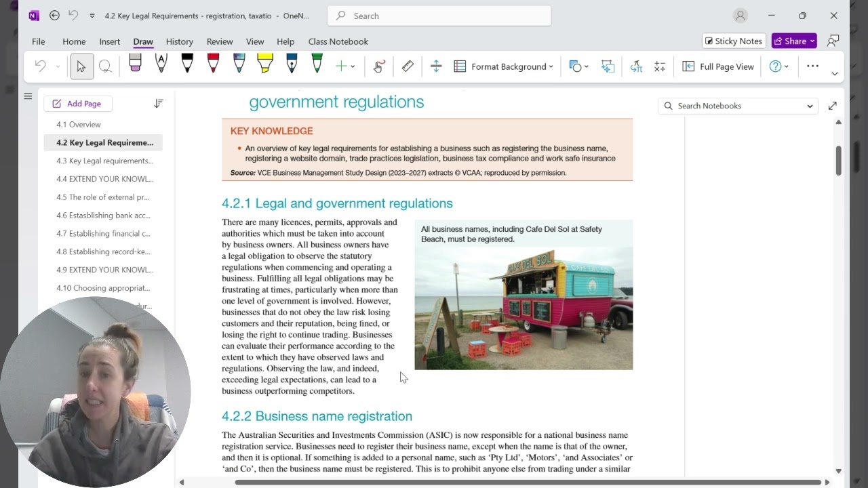Image resolution: width=868 pixels, height=488 pixels.
Task: Switch to the History tab
Action: (180, 41)
